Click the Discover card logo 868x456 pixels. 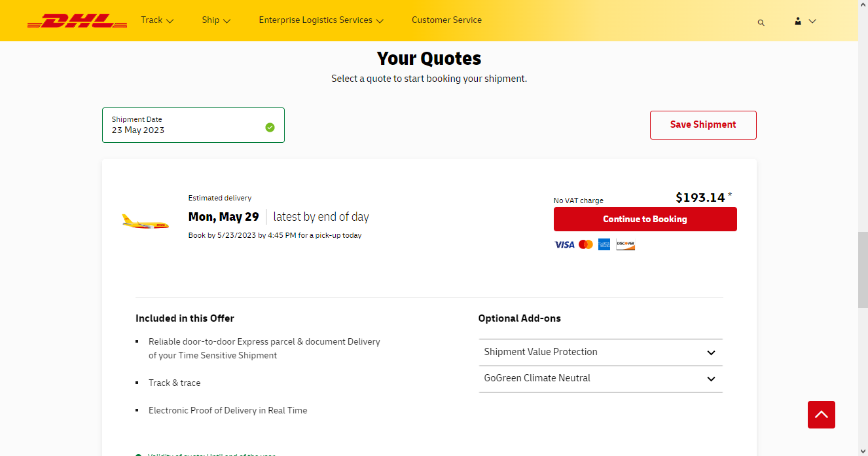tap(625, 244)
